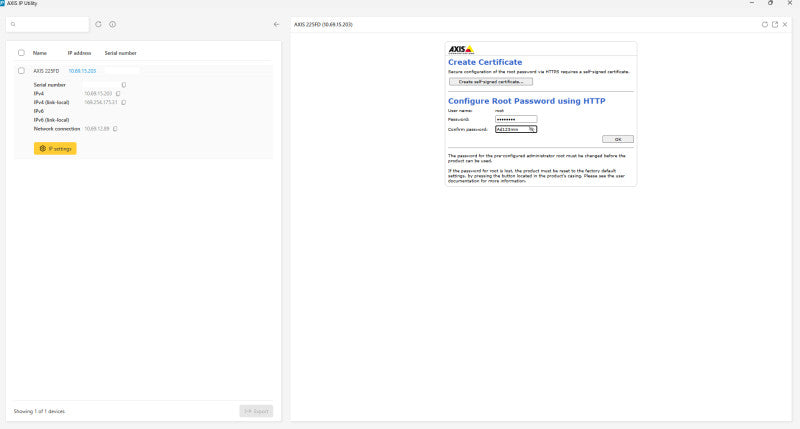Copy the serial number value
The width and height of the screenshot is (800, 429).
123,85
